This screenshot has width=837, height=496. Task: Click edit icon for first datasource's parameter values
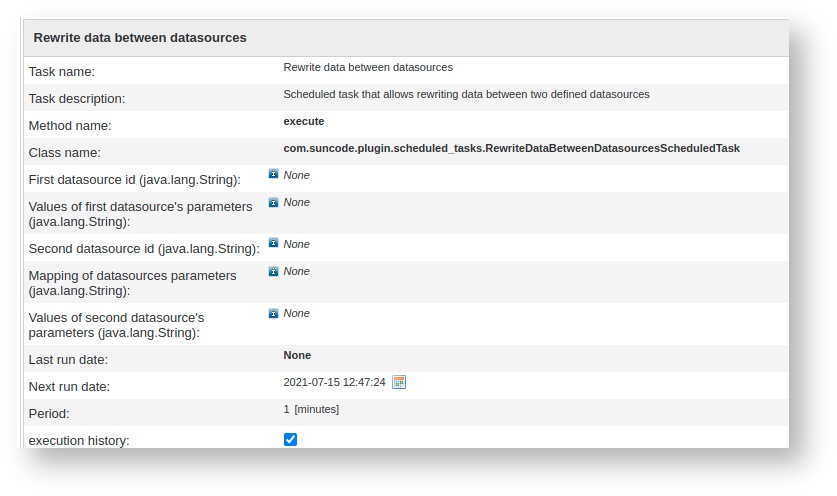(x=273, y=202)
